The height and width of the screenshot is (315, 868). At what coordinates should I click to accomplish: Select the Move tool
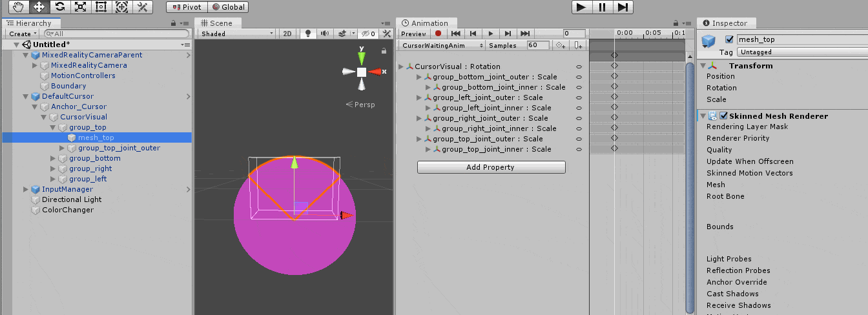[x=39, y=7]
